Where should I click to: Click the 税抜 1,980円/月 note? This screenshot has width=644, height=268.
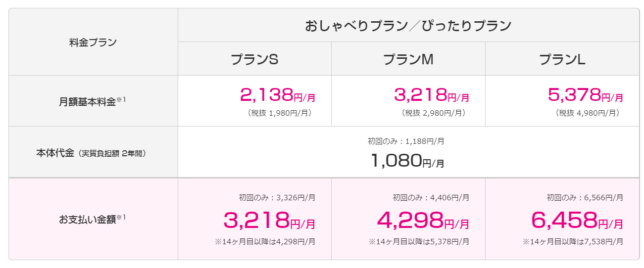coord(281,113)
